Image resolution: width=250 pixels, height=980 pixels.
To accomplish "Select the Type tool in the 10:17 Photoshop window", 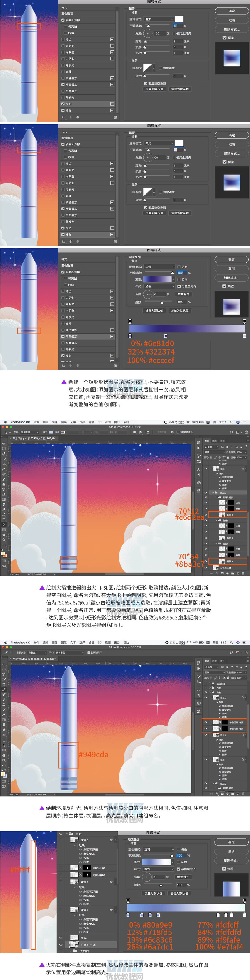I will click(x=4, y=520).
